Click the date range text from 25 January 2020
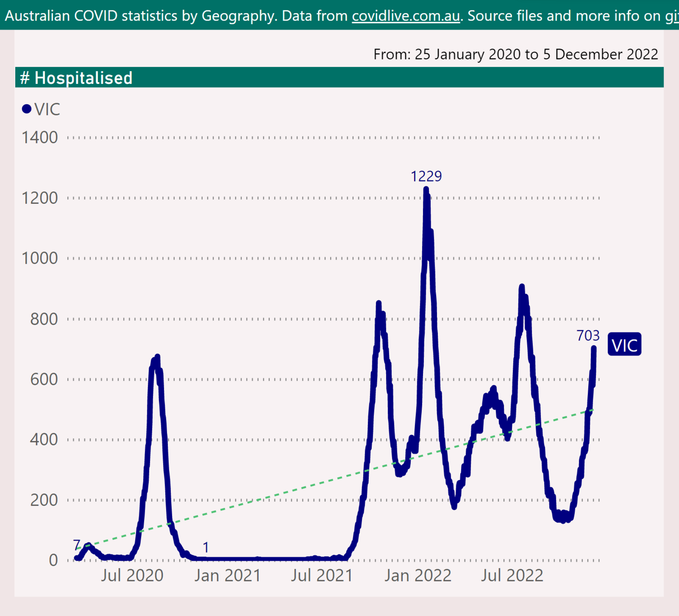 [516, 54]
